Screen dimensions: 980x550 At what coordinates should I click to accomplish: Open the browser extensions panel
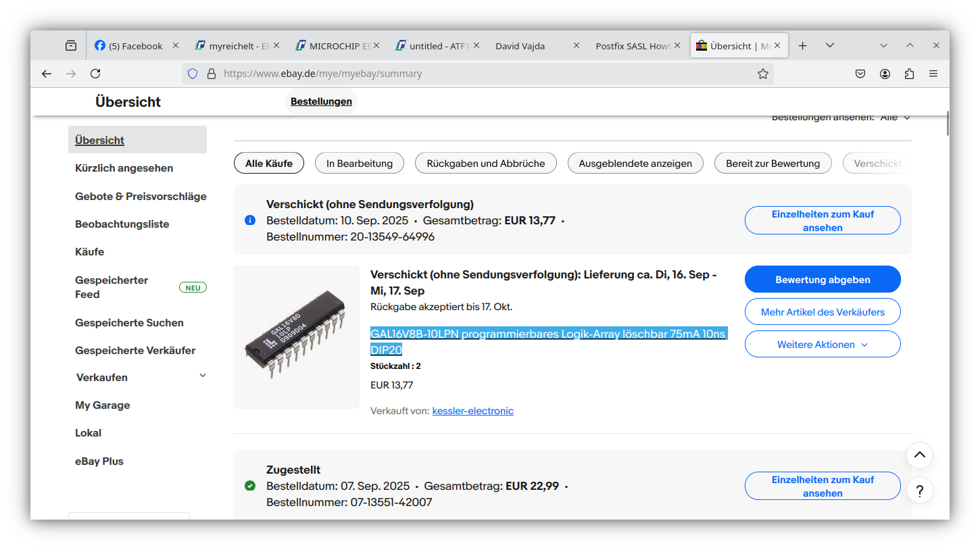[909, 74]
